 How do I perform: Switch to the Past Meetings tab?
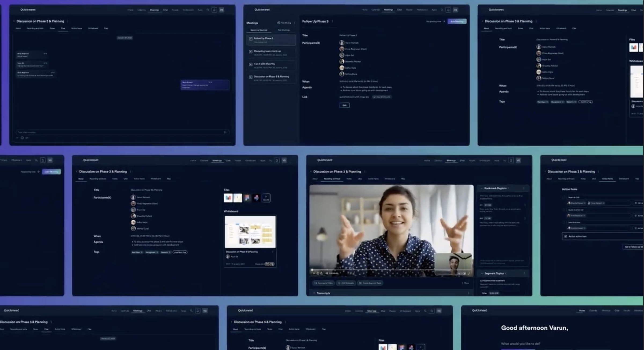284,30
